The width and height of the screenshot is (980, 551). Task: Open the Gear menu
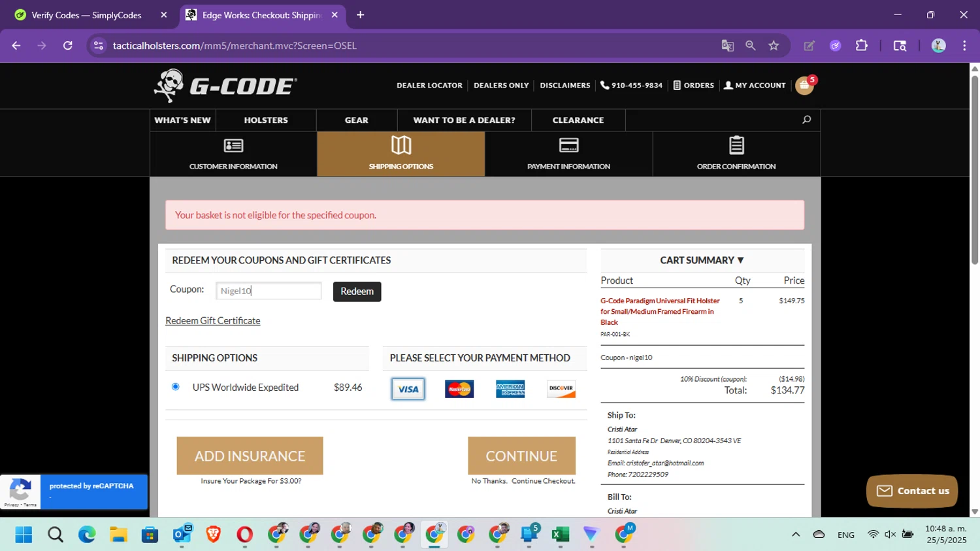click(x=357, y=120)
